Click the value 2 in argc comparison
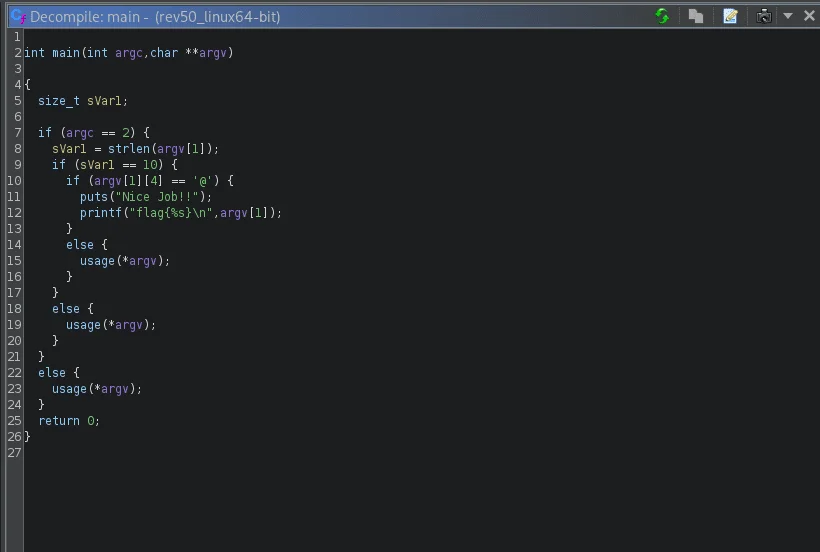The width and height of the screenshot is (820, 552). (126, 133)
